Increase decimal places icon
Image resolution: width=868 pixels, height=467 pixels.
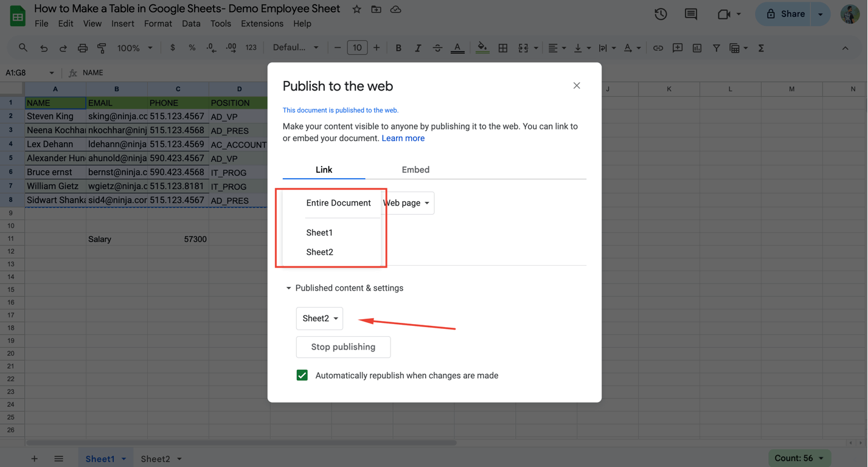[x=231, y=48]
